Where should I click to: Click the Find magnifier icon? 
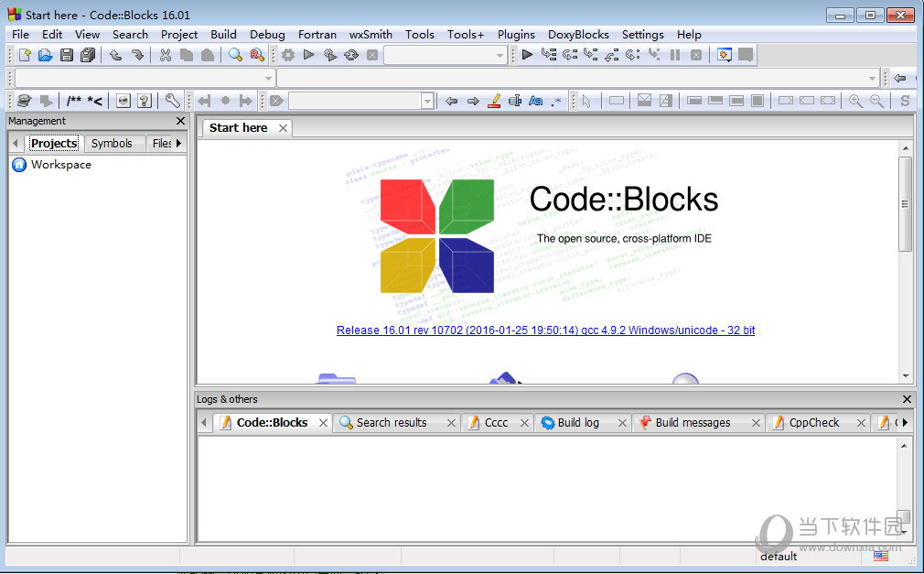click(235, 55)
